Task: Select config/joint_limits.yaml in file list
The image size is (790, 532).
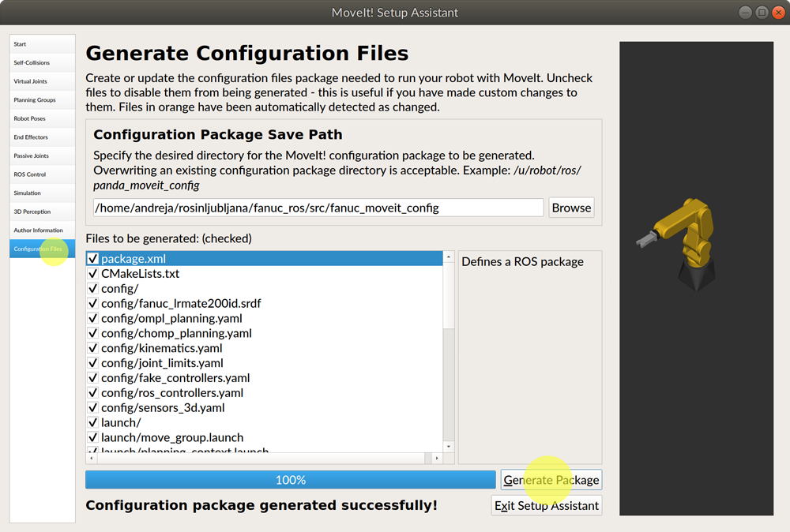Action: coord(162,363)
